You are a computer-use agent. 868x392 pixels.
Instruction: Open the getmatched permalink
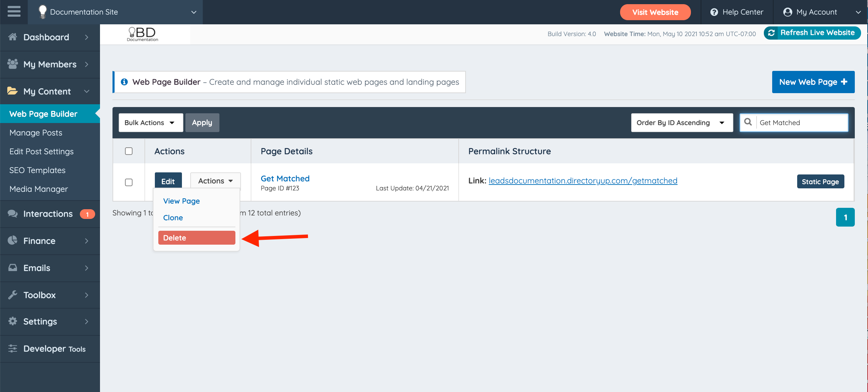(583, 181)
